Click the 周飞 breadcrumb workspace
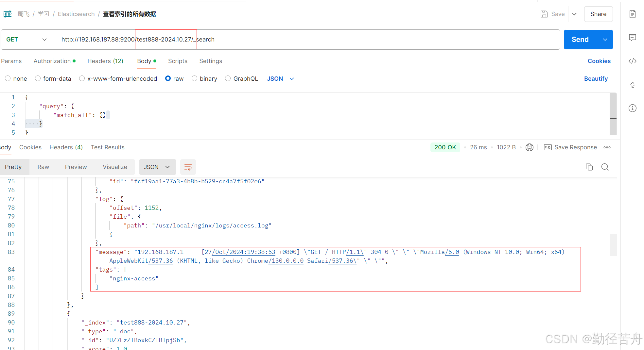This screenshot has width=644, height=350. tap(24, 14)
